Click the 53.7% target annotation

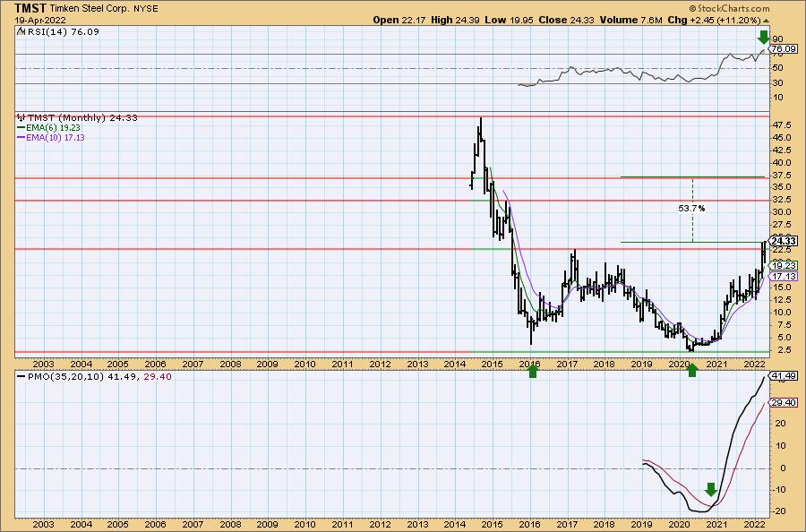coord(692,208)
